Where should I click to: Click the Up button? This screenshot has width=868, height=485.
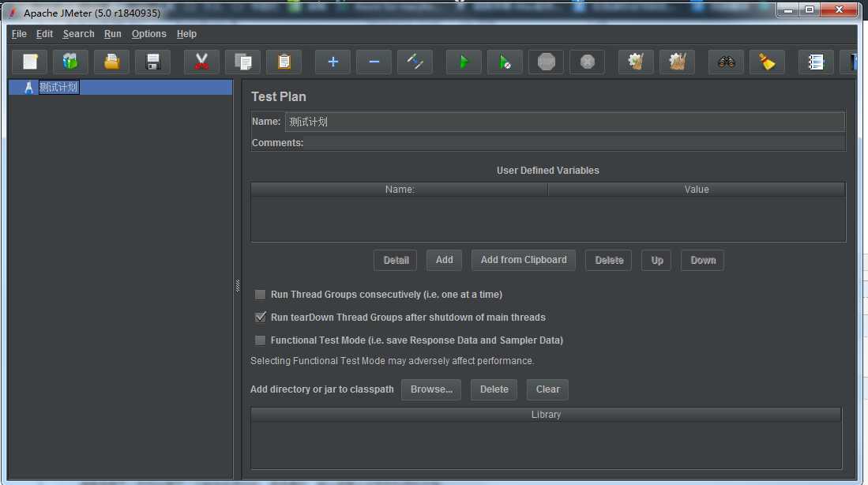point(656,260)
